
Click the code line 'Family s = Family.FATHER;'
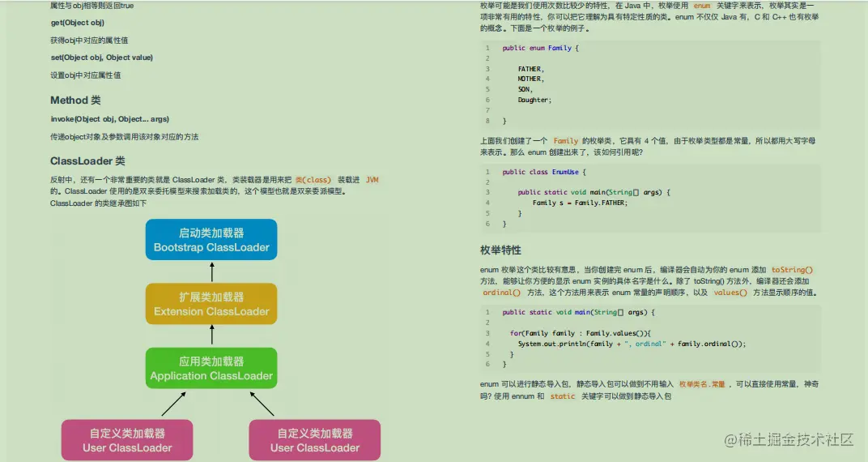click(x=580, y=203)
